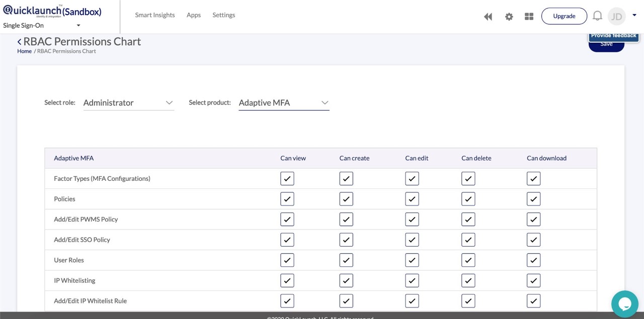Toggle Can delete for Add/Edit SSO Policy
Image resolution: width=644 pixels, height=319 pixels.
[x=468, y=240]
